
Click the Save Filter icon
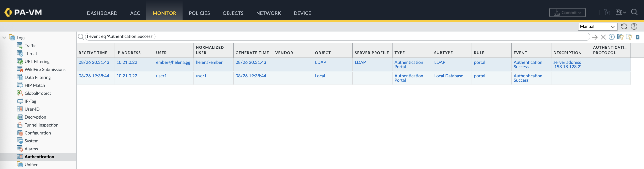[620, 37]
